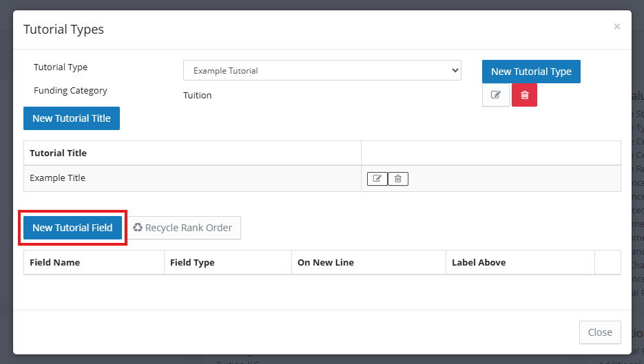
Task: Click the Tutorial Types dialog heading
Action: 64,30
